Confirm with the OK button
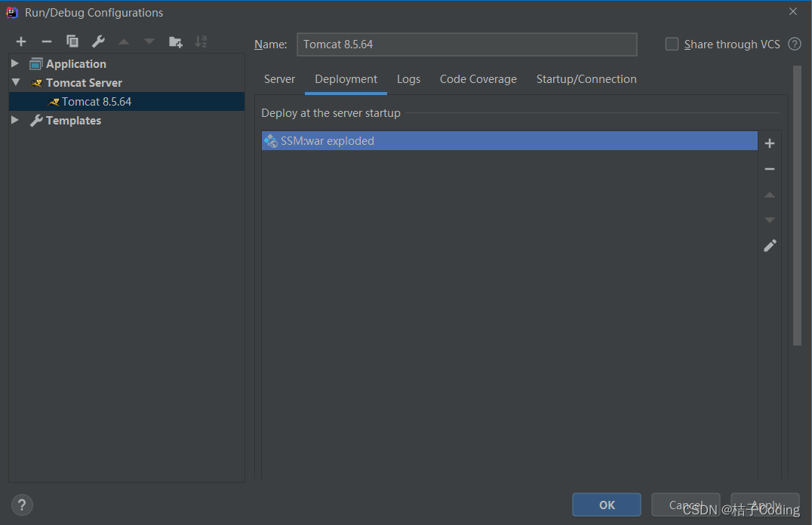812x525 pixels. (x=607, y=505)
